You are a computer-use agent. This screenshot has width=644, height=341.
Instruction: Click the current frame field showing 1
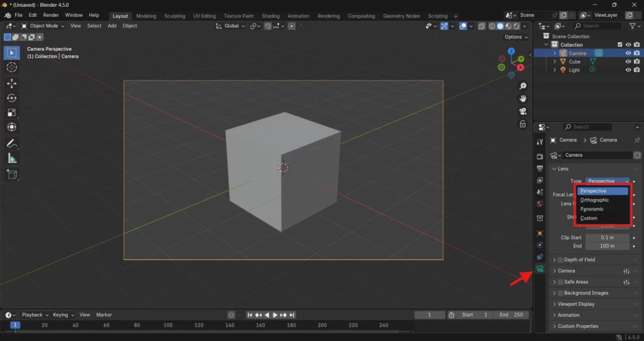click(x=430, y=315)
